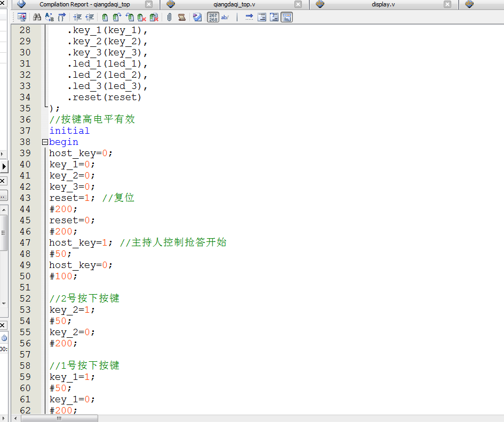This screenshot has height=422, width=504.
Task: Close the qiangdaqi_top.v tab
Action: pos(298,4)
